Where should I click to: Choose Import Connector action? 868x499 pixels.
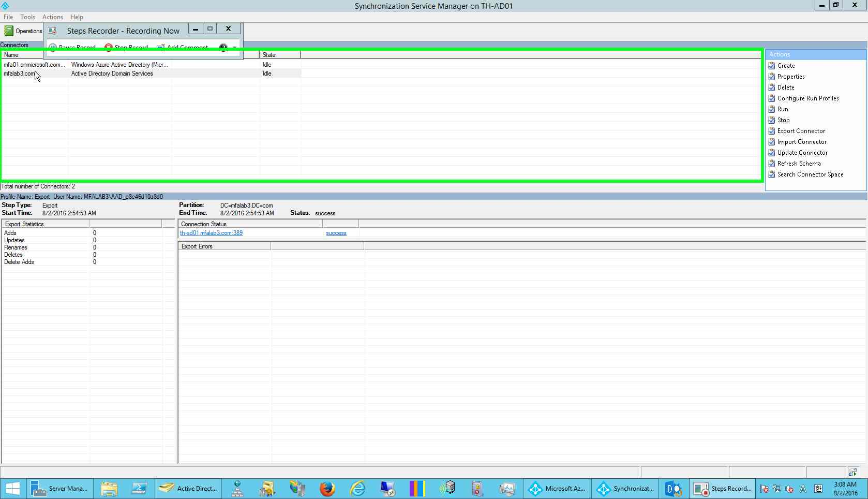(x=802, y=142)
